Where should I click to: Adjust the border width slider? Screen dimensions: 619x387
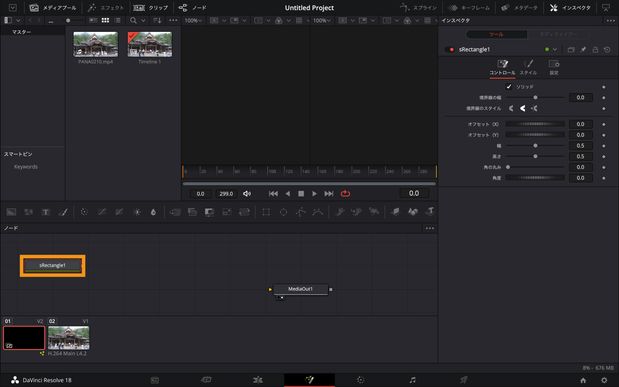tap(535, 97)
